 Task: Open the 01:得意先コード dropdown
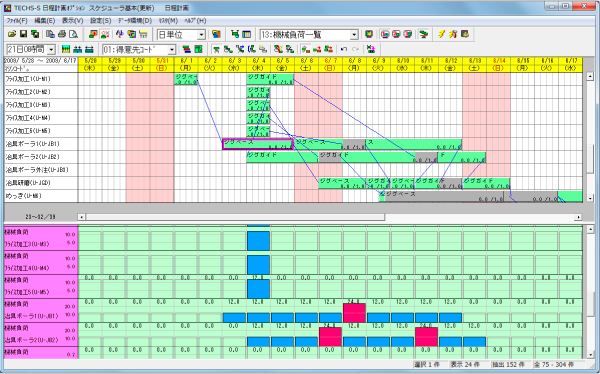point(172,50)
